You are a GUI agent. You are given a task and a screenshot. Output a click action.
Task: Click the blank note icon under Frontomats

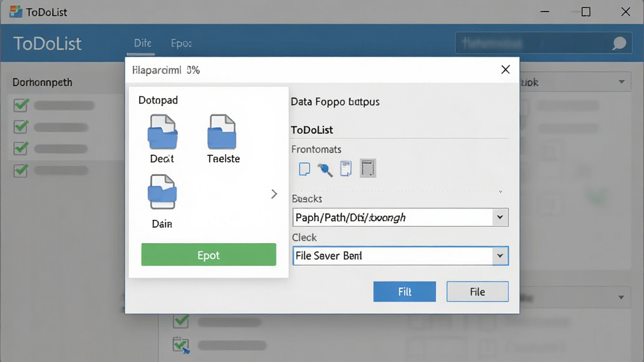(x=304, y=168)
